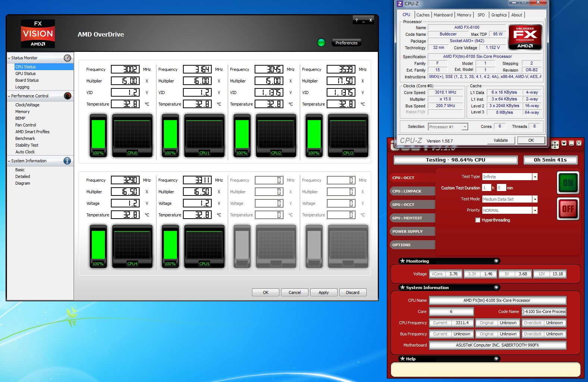588x382 pixels.
Task: Open AMD Smart Profiles in the sidebar
Action: point(32,132)
